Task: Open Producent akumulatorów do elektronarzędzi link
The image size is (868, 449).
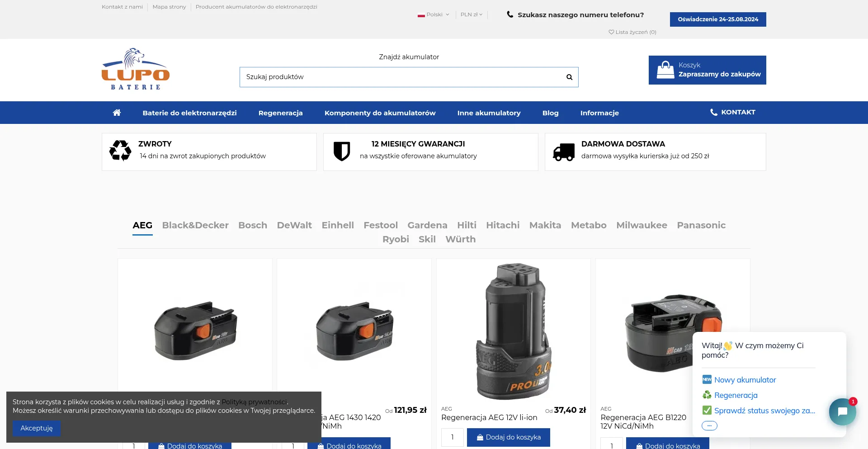Action: point(256,7)
